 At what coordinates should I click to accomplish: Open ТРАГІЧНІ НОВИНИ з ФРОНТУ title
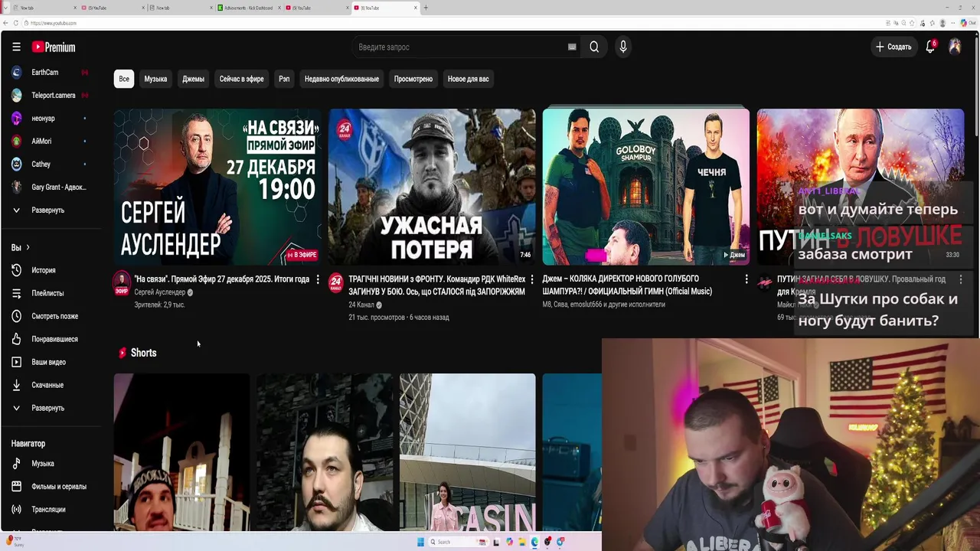pyautogui.click(x=437, y=285)
